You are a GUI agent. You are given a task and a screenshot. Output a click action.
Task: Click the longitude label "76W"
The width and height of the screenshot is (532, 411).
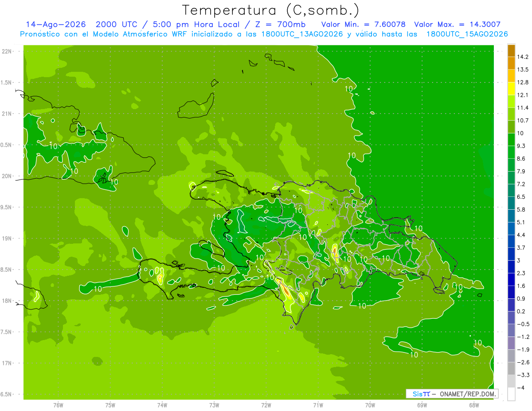(58, 405)
